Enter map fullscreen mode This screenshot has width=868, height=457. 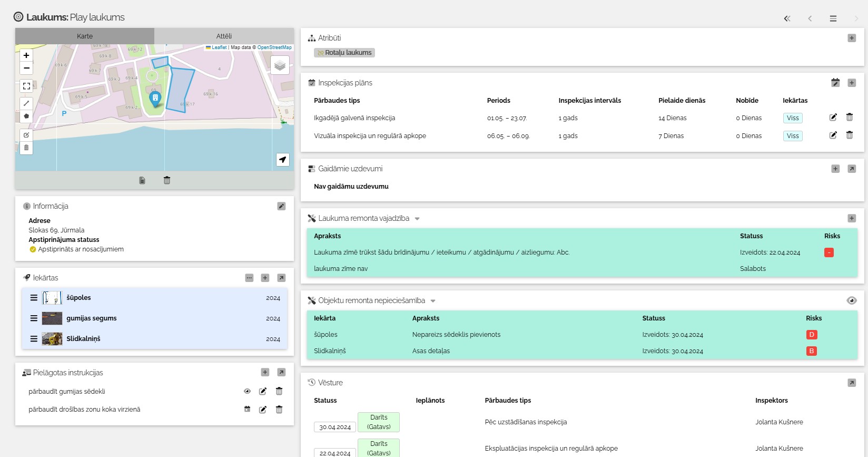26,86
